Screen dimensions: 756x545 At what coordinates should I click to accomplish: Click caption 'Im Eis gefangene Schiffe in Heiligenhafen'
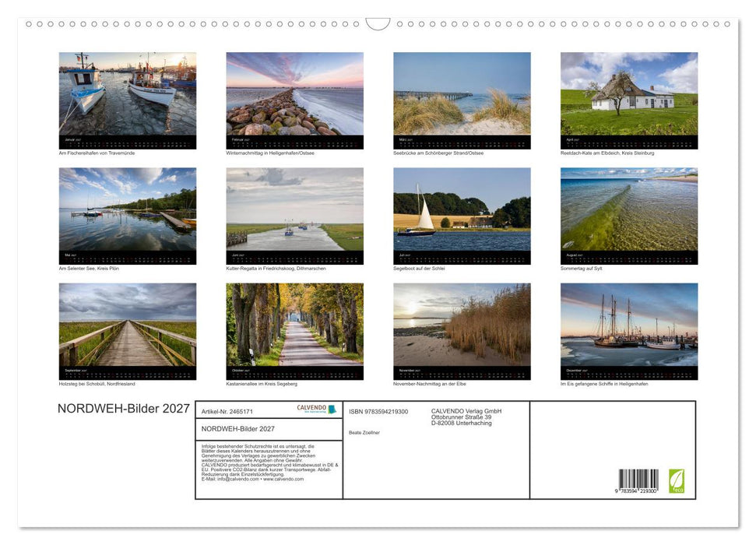pyautogui.click(x=604, y=384)
